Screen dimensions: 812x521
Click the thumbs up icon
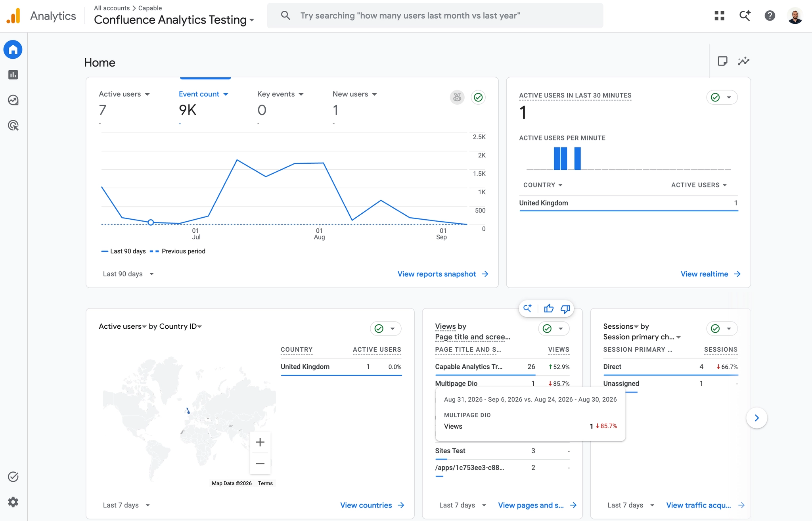pyautogui.click(x=549, y=308)
